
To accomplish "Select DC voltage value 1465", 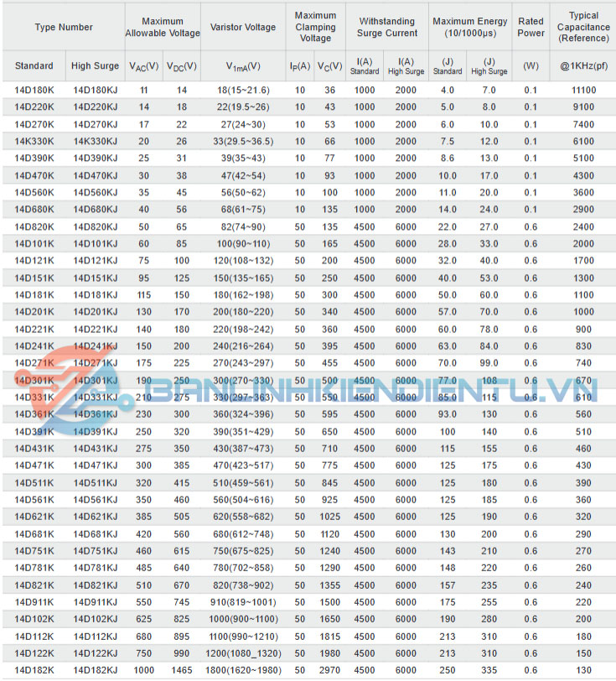I will pyautogui.click(x=182, y=671).
